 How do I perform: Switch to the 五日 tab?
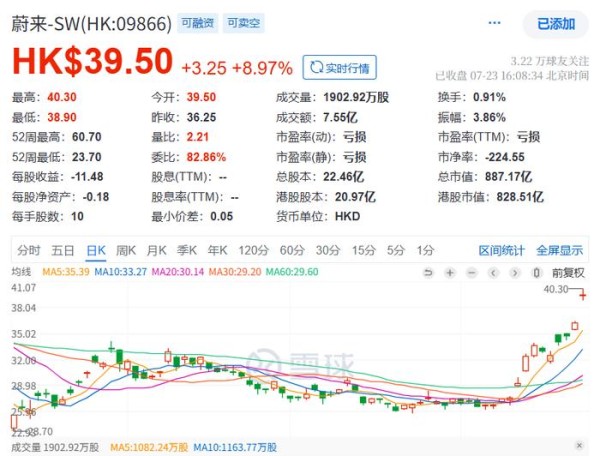click(x=63, y=251)
